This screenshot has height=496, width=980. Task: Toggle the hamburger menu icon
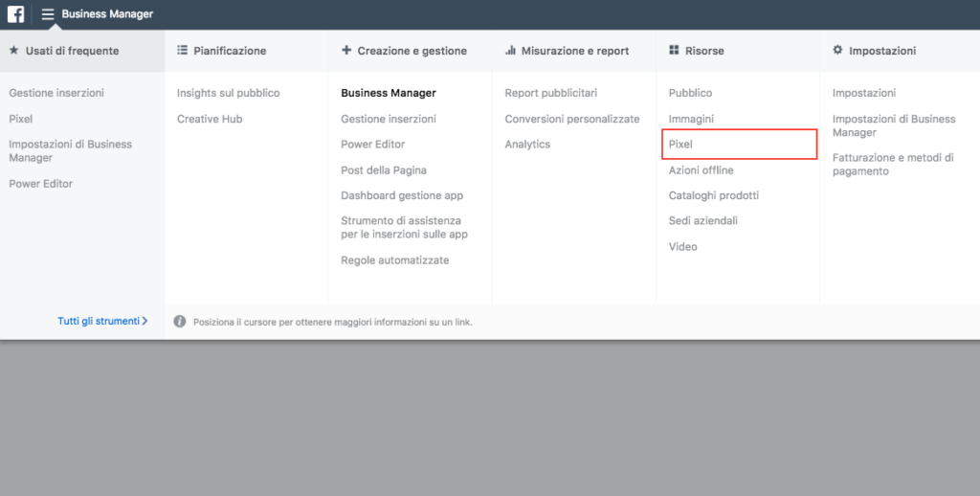click(48, 13)
